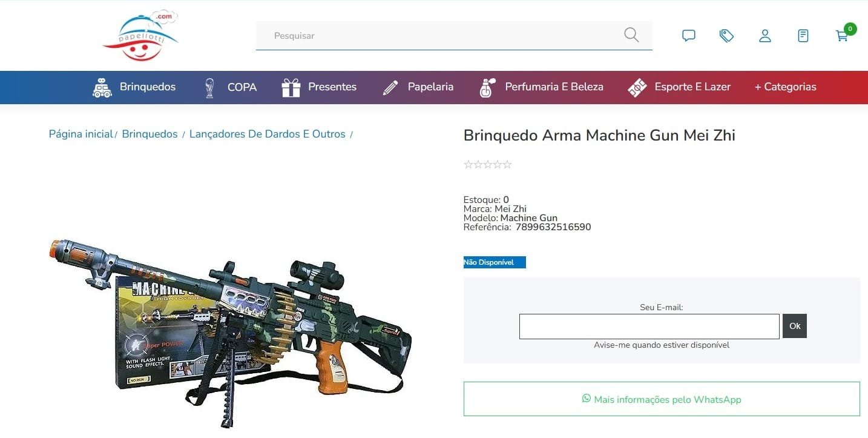868x438 pixels.
Task: Go to Página inicial breadcrumb
Action: click(81, 134)
